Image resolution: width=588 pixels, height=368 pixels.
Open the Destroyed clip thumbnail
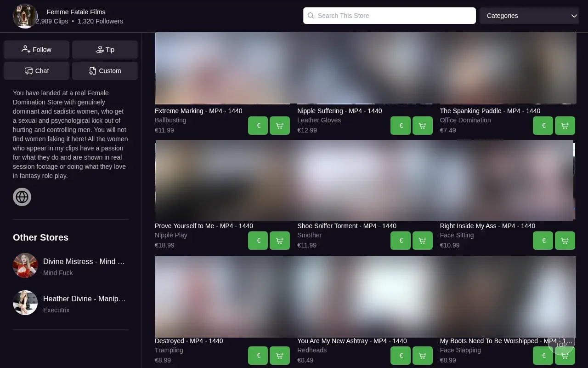(x=222, y=297)
